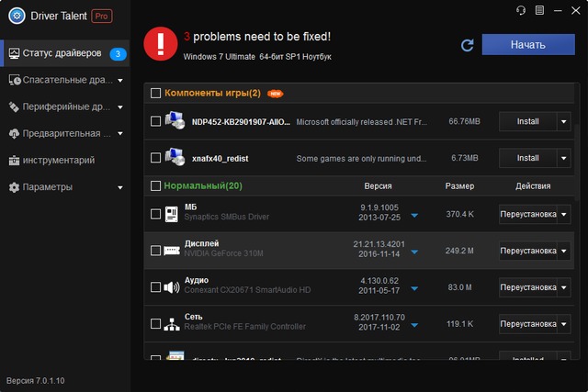Click the Дисплей graphics card icon

click(171, 251)
